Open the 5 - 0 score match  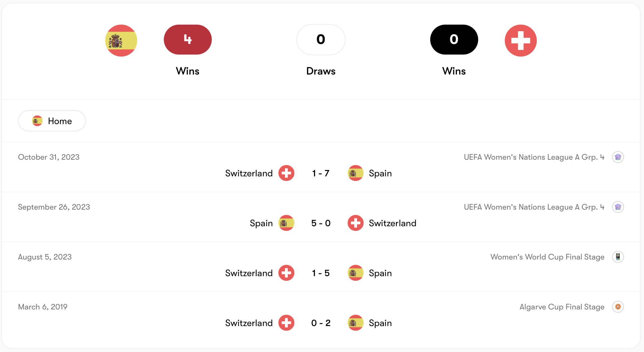(x=321, y=223)
